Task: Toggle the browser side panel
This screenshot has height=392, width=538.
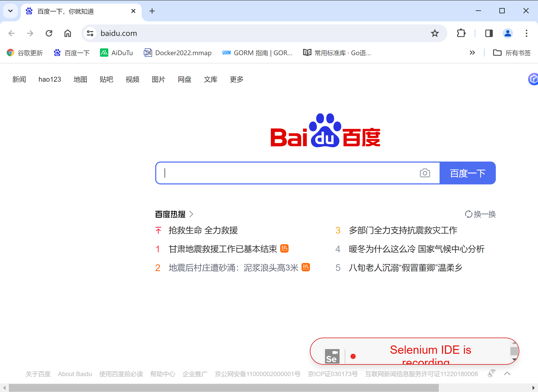Action: 489,33
